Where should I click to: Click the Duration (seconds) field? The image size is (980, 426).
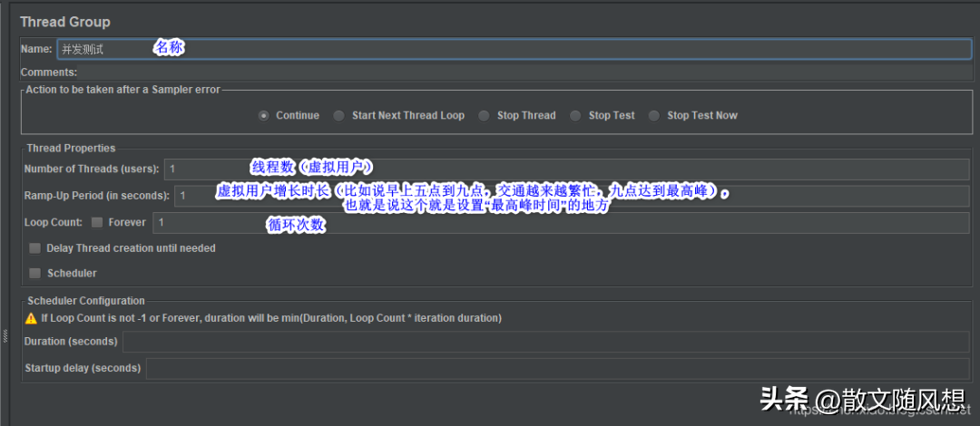[544, 342]
